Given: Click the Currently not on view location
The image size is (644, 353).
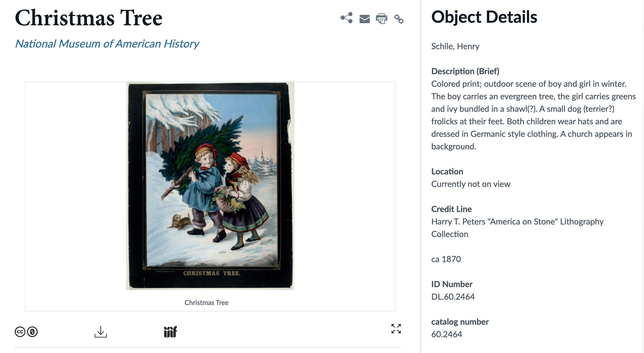Looking at the screenshot, I should pos(471,184).
